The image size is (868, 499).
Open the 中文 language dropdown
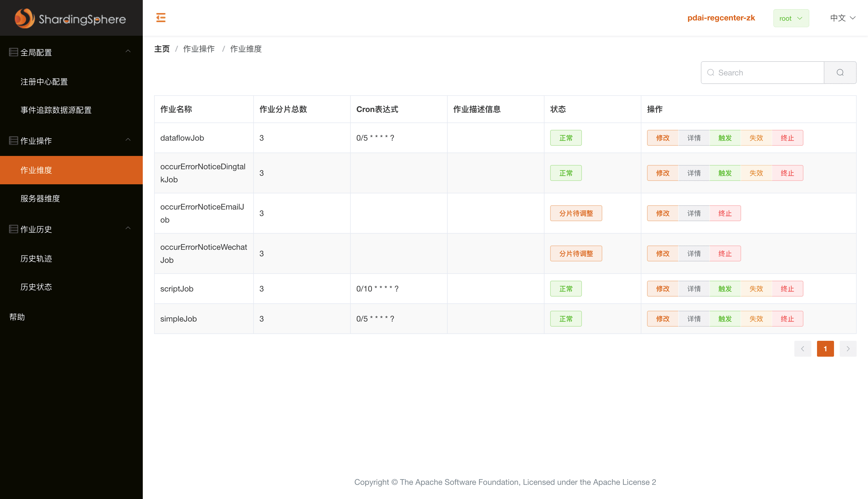pos(843,18)
